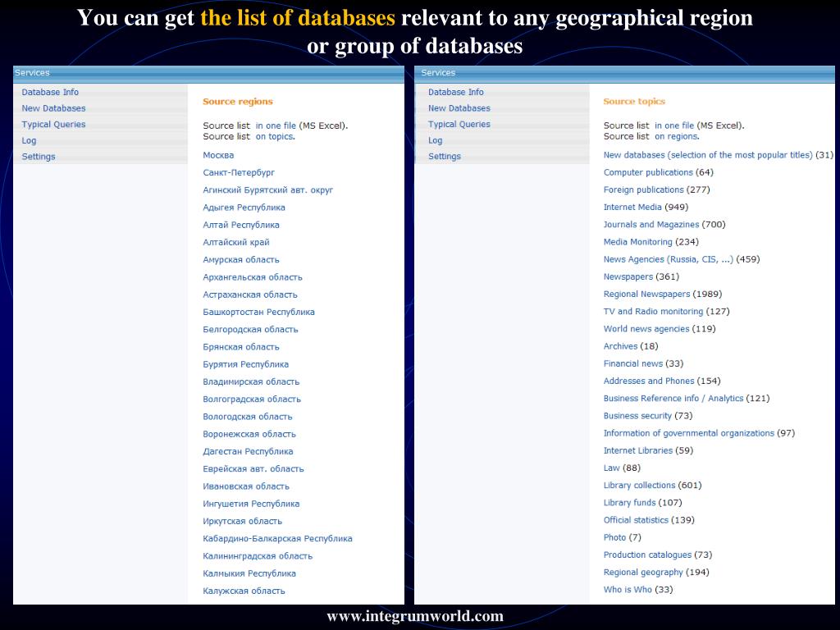The width and height of the screenshot is (840, 630).
Task: Open the Воронежская область link
Action: (249, 434)
